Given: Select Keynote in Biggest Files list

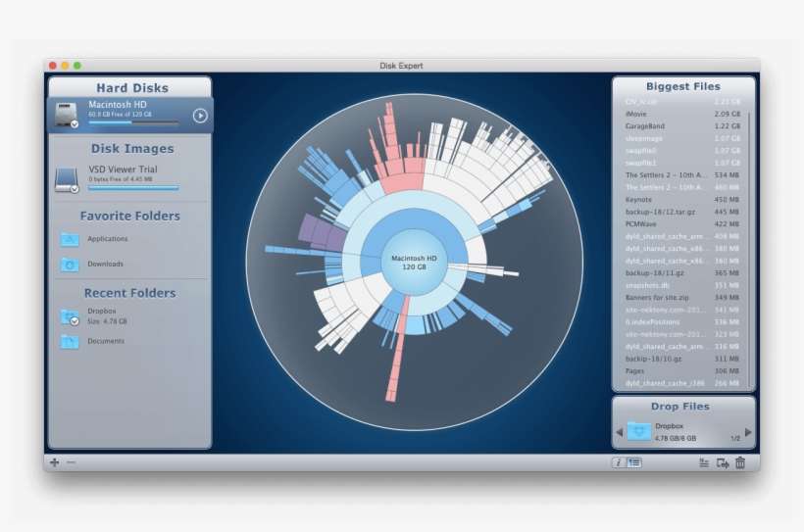Looking at the screenshot, I should 682,199.
